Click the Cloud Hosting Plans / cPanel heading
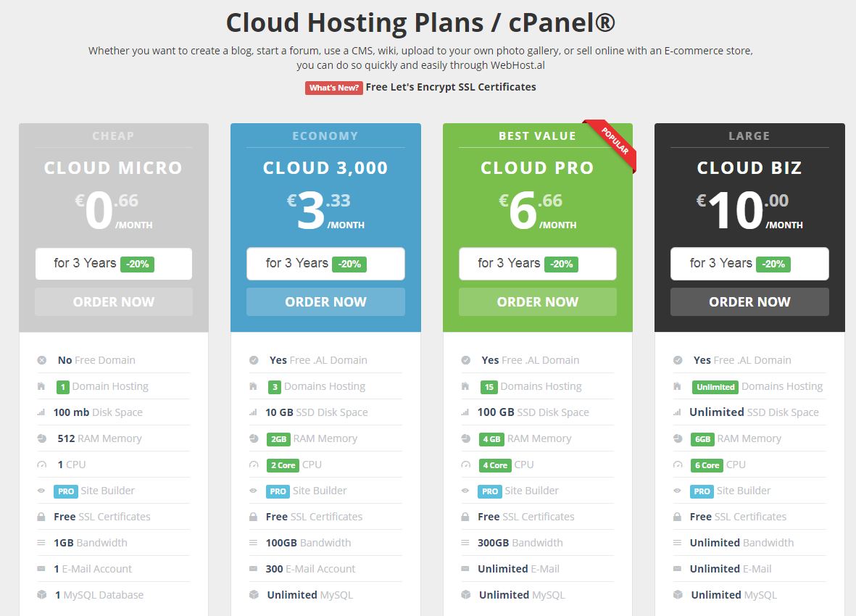The width and height of the screenshot is (856, 616). coord(421,23)
